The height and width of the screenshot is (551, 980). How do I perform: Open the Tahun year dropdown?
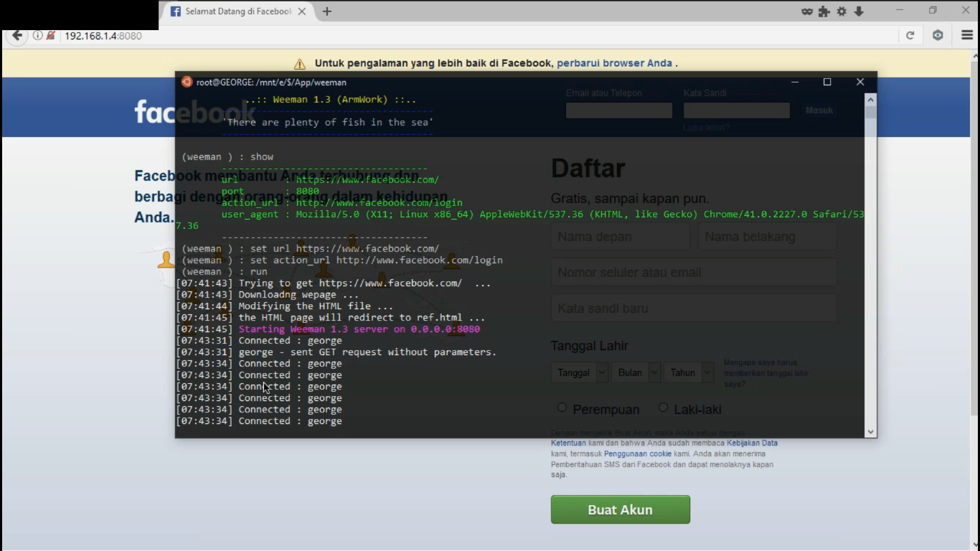pos(689,373)
